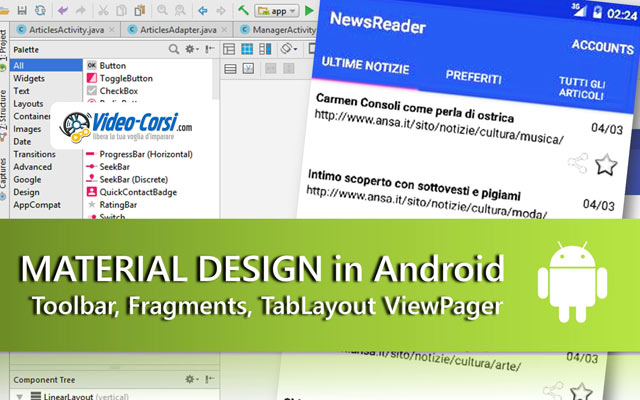Click the Save All toolbar icon

click(x=22, y=10)
